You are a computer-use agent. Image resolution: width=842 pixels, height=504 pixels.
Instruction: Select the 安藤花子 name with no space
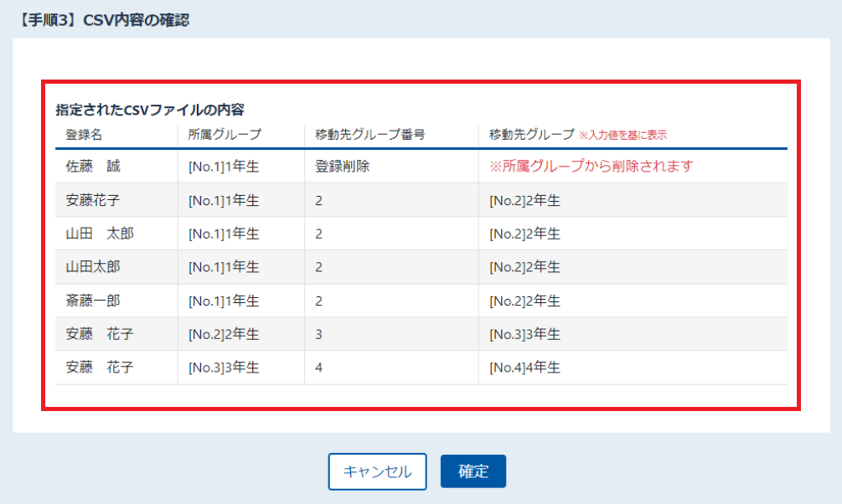[93, 200]
